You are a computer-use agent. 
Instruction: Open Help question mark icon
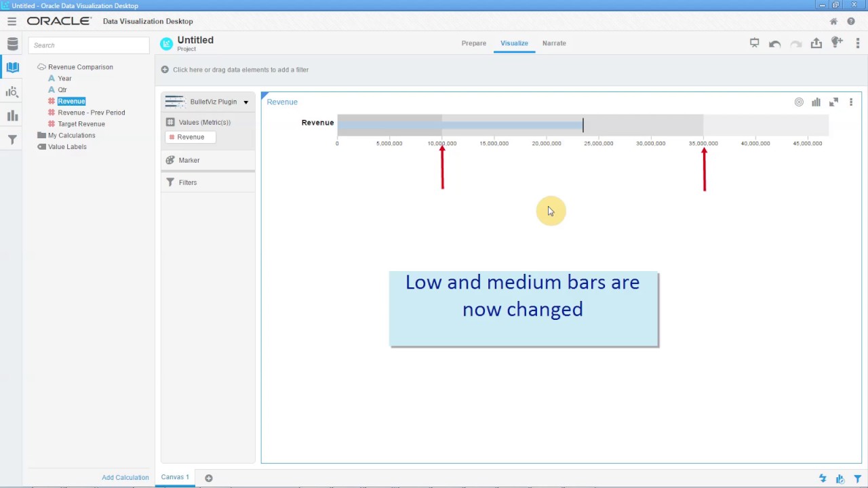851,21
